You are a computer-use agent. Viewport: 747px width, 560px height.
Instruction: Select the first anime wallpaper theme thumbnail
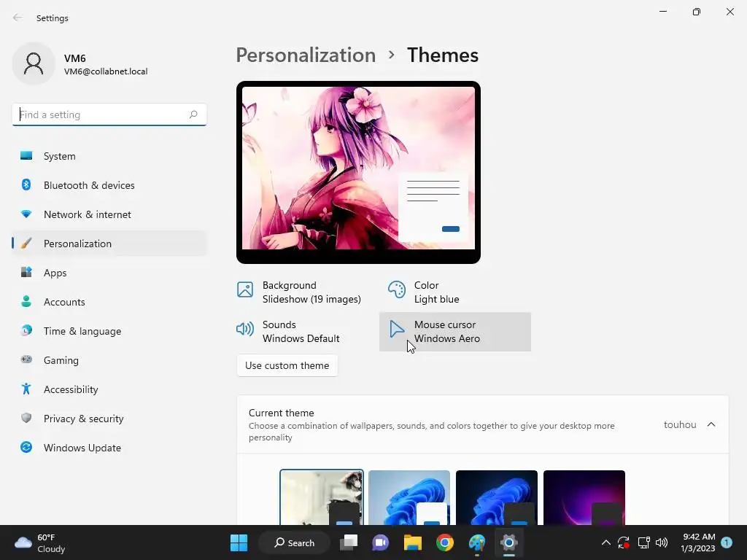(322, 497)
